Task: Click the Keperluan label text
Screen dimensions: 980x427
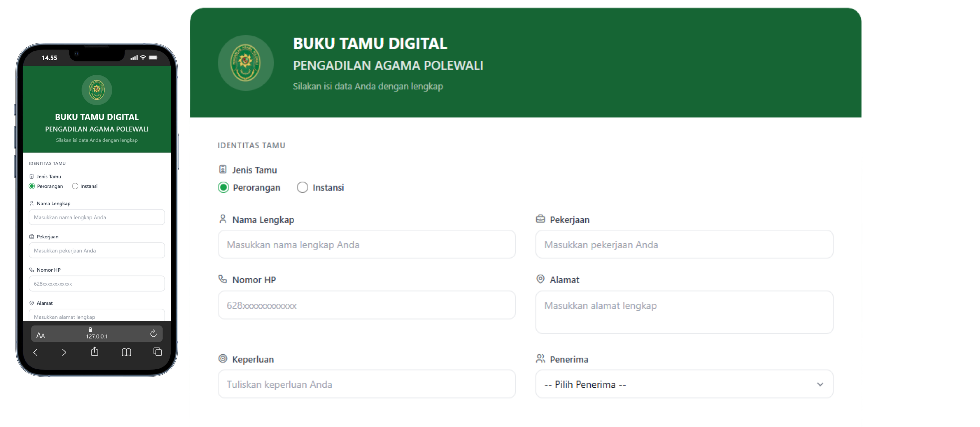Action: tap(253, 359)
